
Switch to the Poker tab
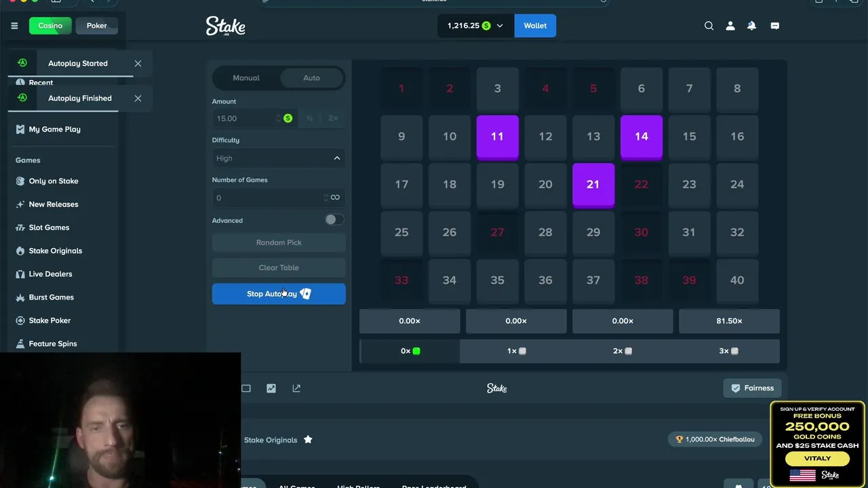96,26
